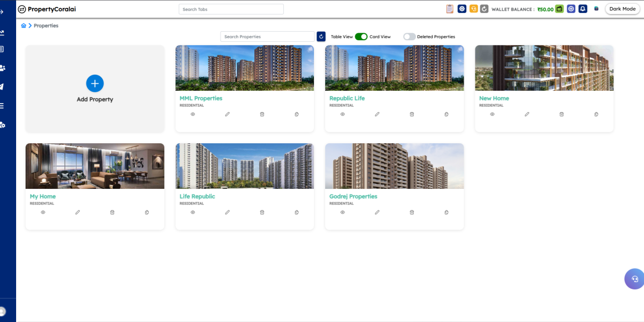Click the clipboard icon in top bar
644x322 pixels.
(x=450, y=9)
